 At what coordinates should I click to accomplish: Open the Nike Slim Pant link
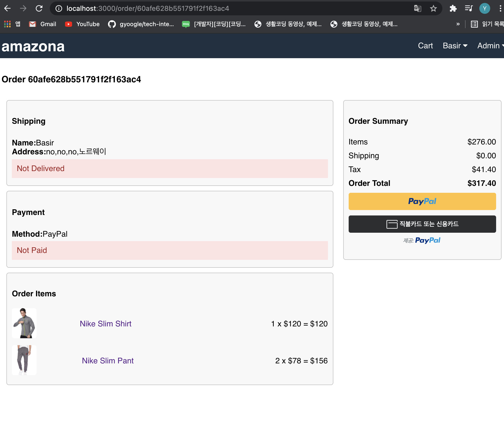coord(108,361)
